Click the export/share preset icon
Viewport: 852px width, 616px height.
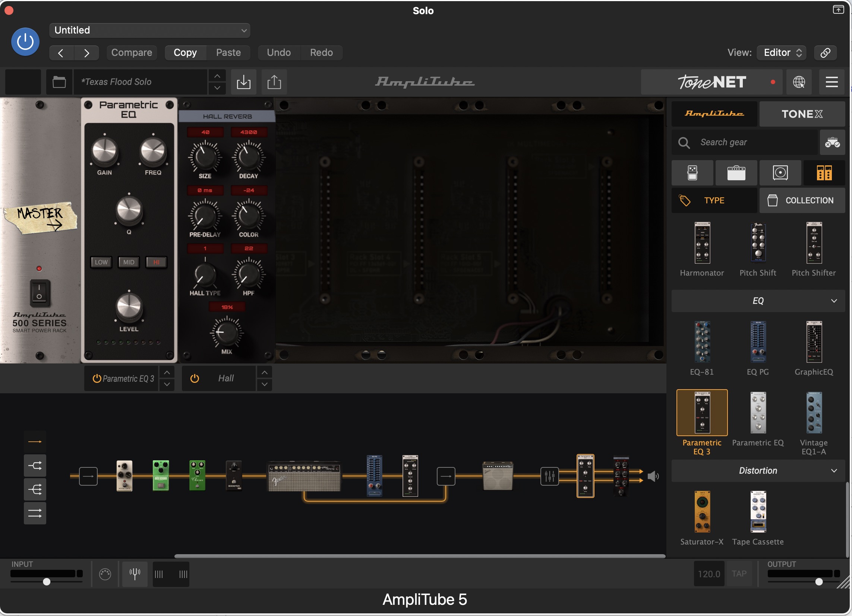coord(274,82)
